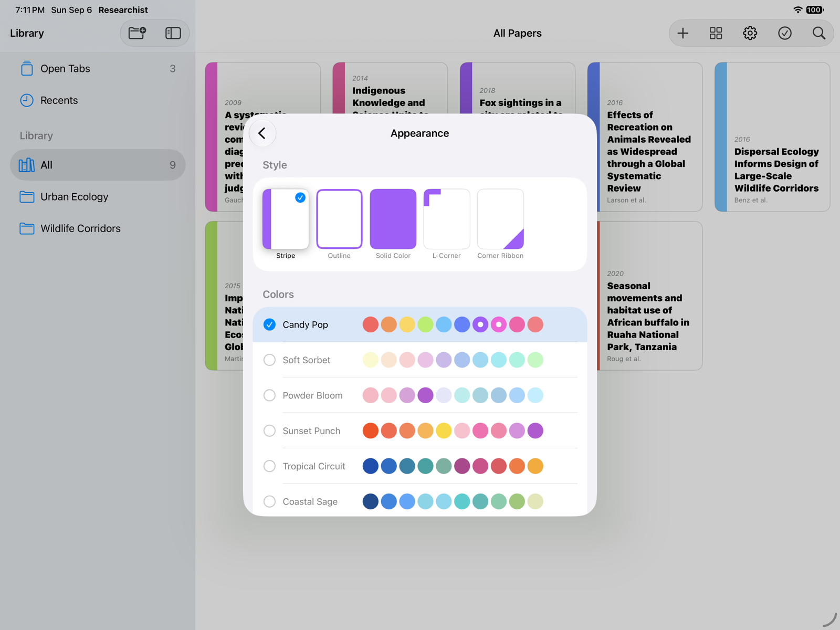The width and height of the screenshot is (840, 630).
Task: Select the Soft Sorbet palette
Action: click(x=420, y=360)
